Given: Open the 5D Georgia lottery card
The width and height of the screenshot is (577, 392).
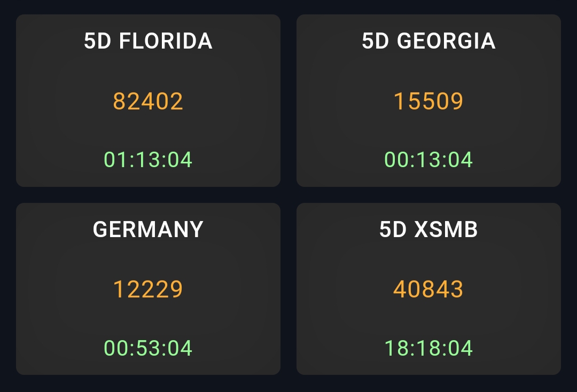Looking at the screenshot, I should coord(428,128).
